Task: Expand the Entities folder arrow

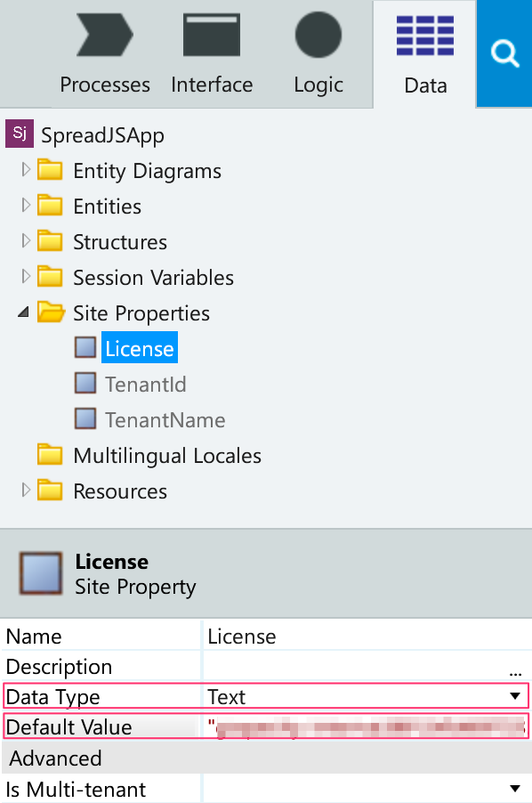Action: (26, 206)
